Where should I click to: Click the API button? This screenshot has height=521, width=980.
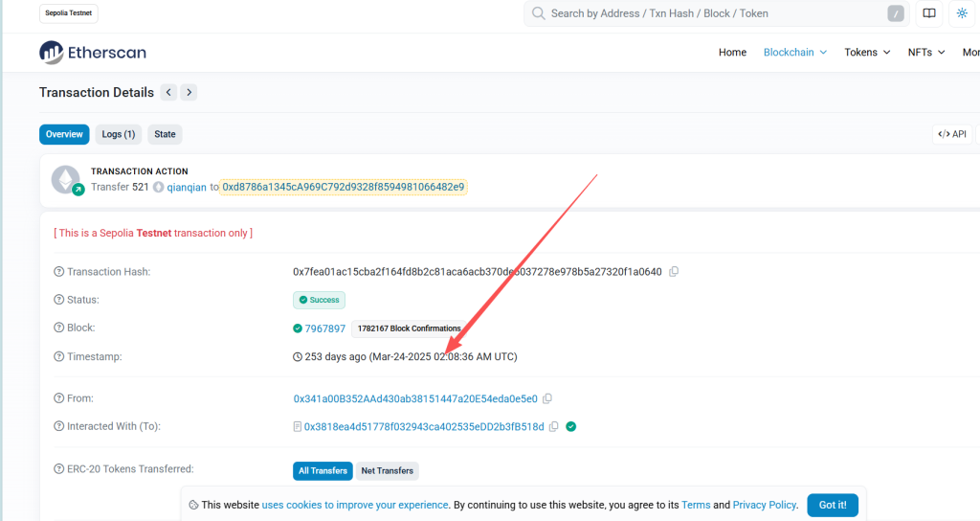pos(952,134)
